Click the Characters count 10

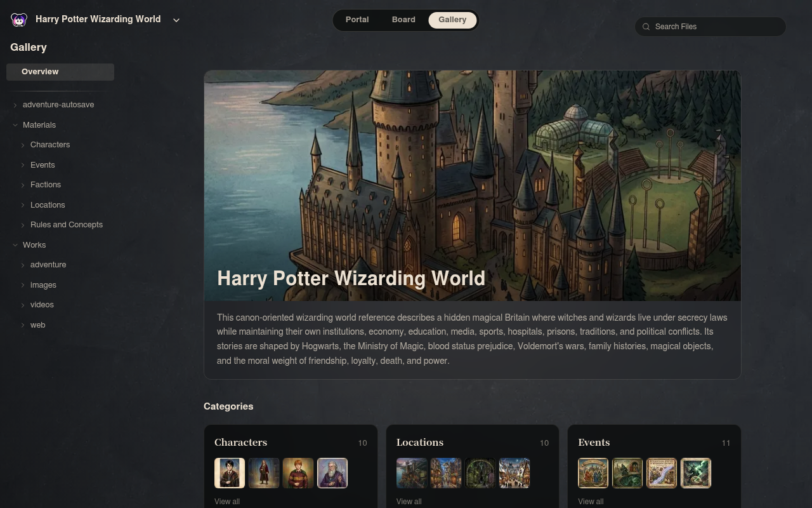click(362, 443)
